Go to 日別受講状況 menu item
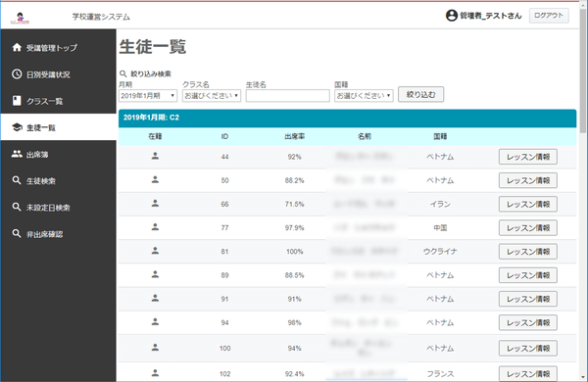Image resolution: width=588 pixels, height=382 pixels. pyautogui.click(x=59, y=74)
